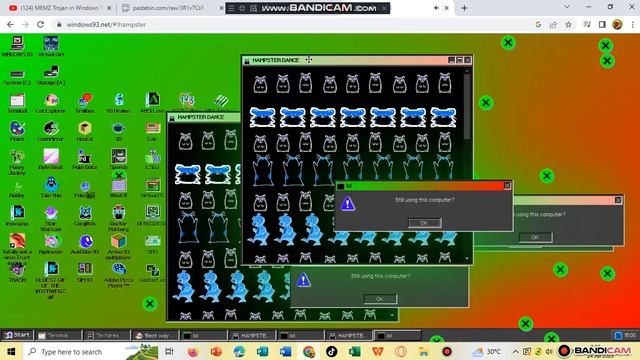Screen dimensions: 640x360
Task: Reload the windows93.net page
Action: point(40,24)
